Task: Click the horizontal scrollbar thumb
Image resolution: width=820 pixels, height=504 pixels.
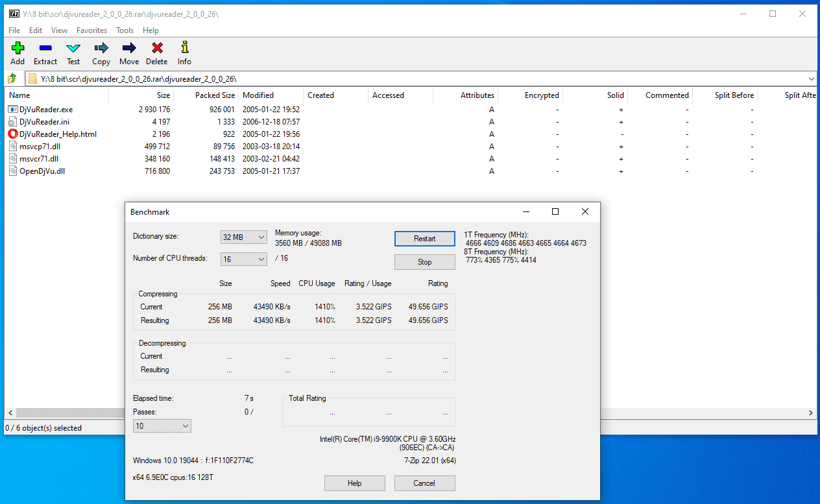Action: click(x=71, y=413)
